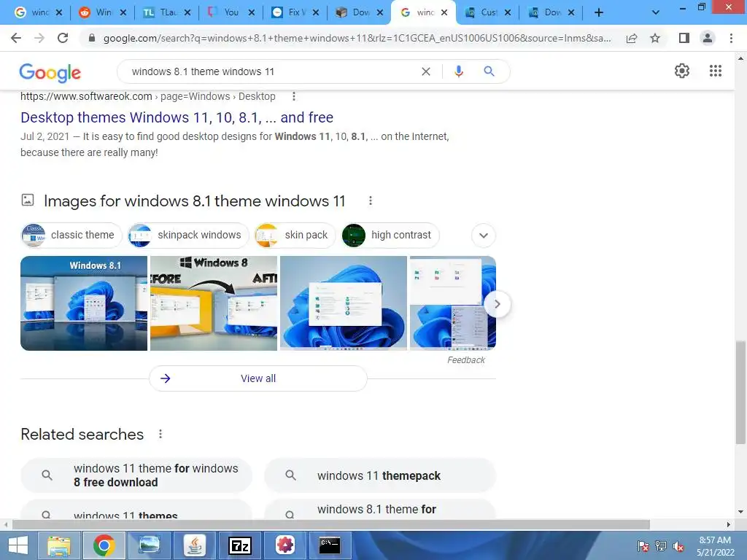Go forward with the forward arrow
This screenshot has height=560, width=747.
coord(39,38)
